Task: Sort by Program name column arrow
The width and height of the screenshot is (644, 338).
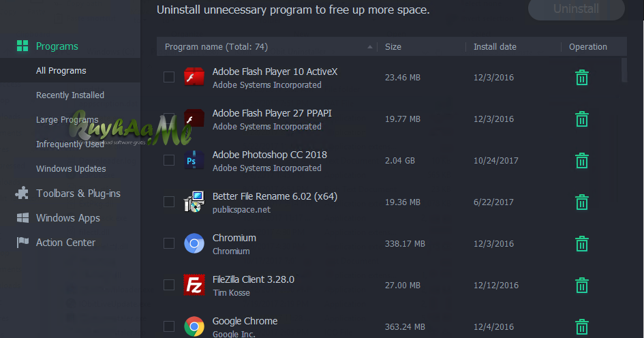Action: (x=369, y=47)
